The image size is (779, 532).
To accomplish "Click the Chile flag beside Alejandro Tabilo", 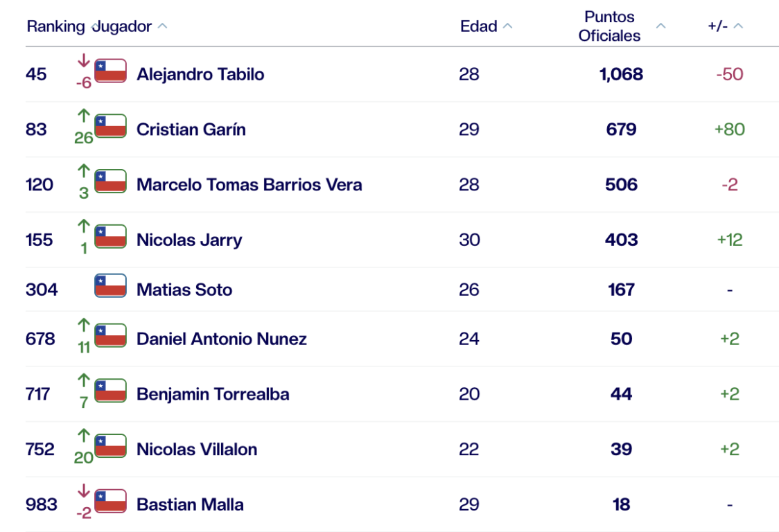I will 110,71.
